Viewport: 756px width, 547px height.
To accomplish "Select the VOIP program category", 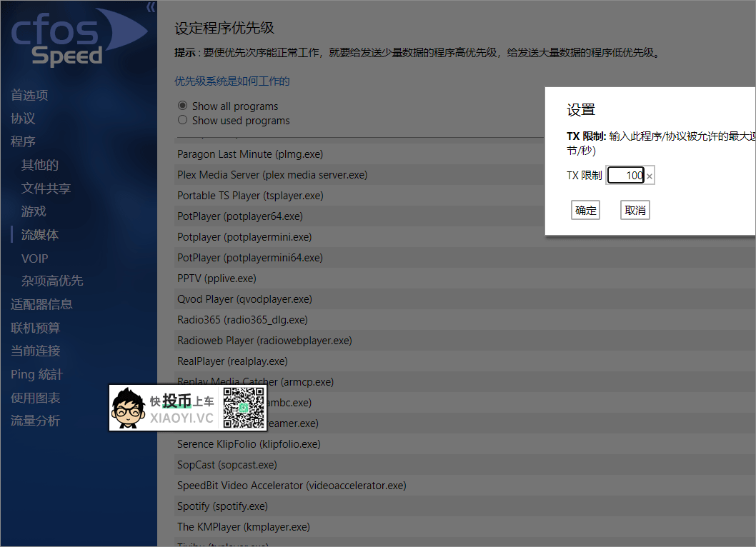I will point(35,259).
